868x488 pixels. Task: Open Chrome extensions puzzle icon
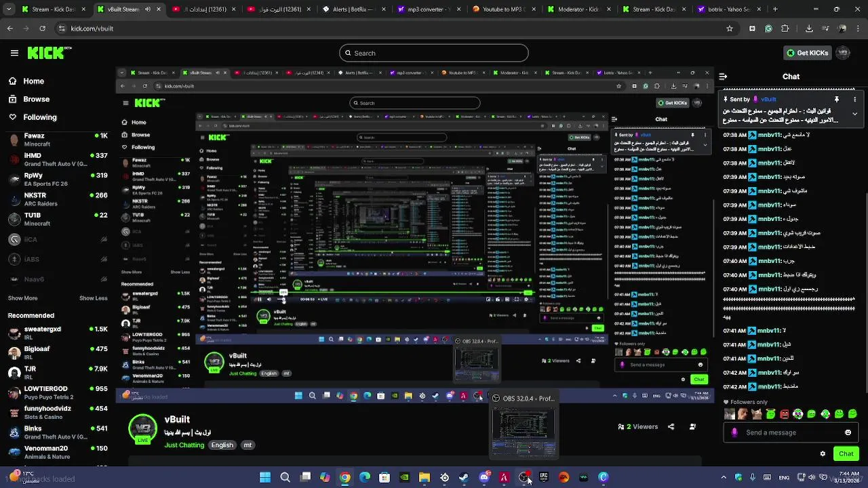click(785, 28)
